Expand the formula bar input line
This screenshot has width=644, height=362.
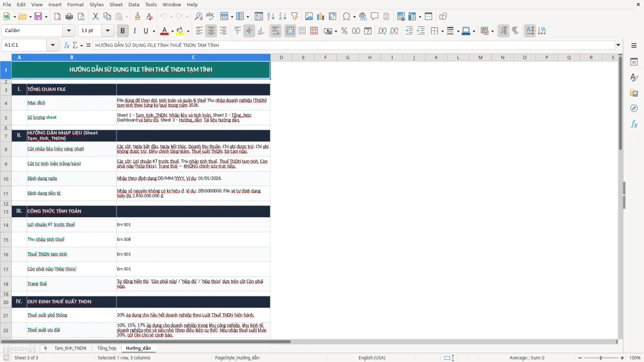point(618,45)
